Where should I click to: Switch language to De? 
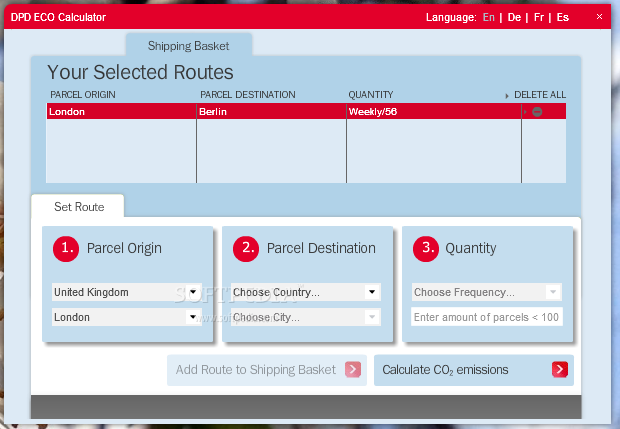514,17
